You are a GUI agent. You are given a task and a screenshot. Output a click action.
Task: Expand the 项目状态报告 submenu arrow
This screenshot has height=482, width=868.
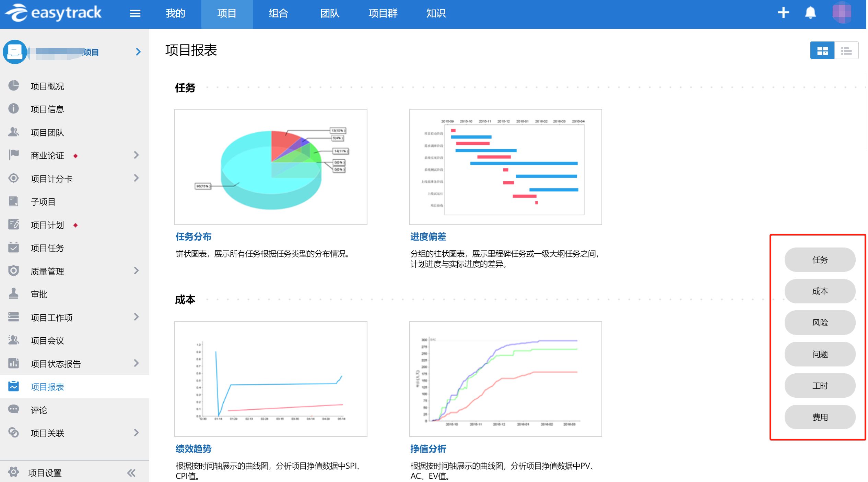click(137, 363)
